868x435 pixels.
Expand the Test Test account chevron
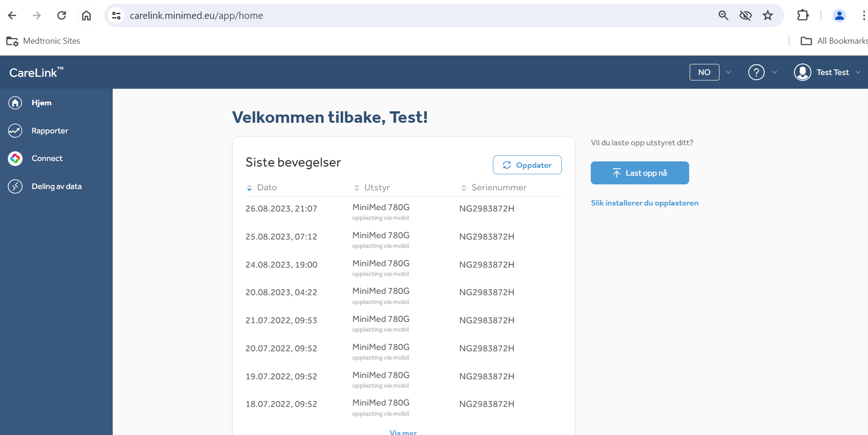tap(858, 72)
